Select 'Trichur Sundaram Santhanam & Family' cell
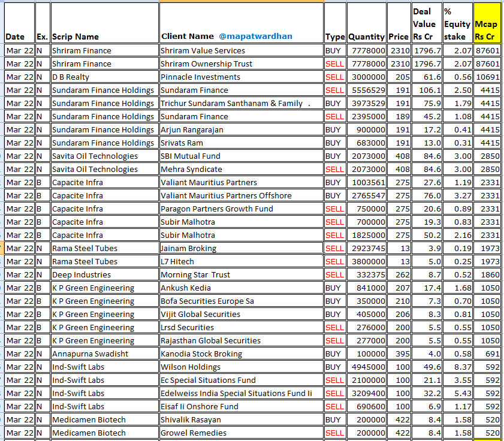The height and width of the screenshot is (441, 504). coord(242,103)
